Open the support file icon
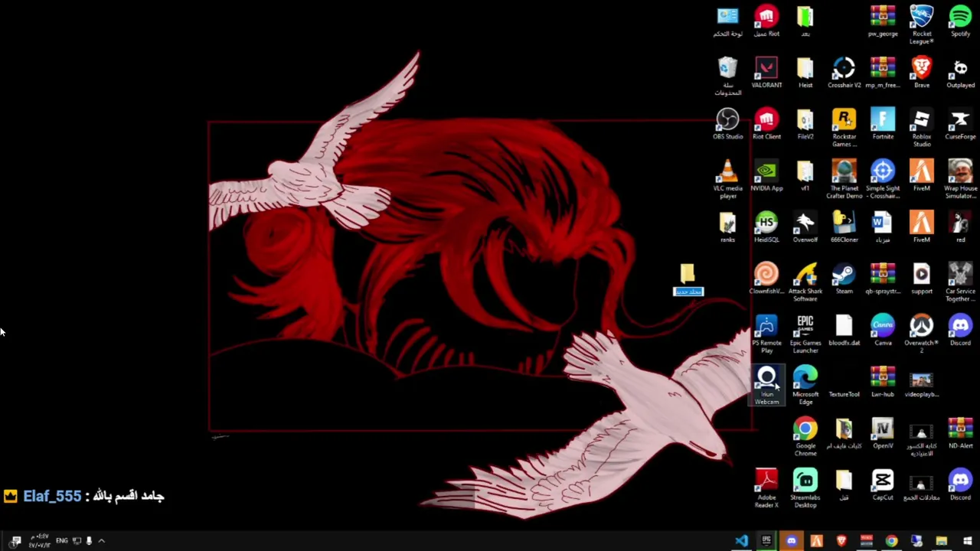Viewport: 980px width, 551px height. tap(922, 279)
